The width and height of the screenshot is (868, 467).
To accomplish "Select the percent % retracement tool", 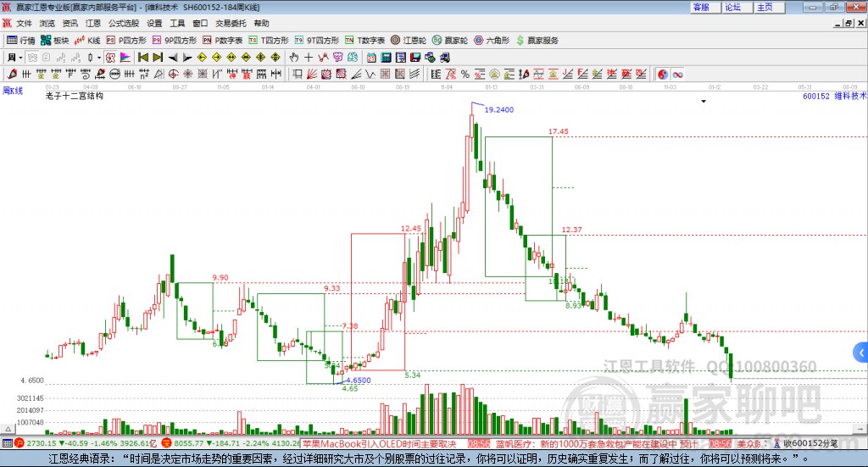I will [465, 74].
